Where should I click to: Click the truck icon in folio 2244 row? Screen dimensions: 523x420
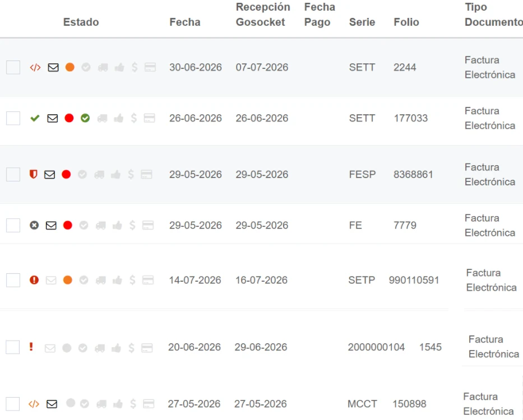103,68
